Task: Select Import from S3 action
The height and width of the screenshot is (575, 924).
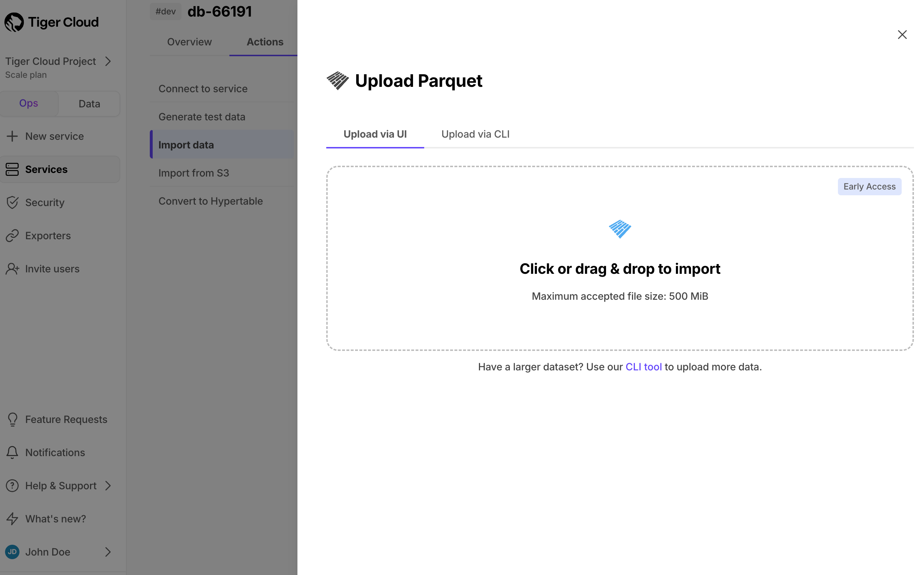Action: coord(193,173)
